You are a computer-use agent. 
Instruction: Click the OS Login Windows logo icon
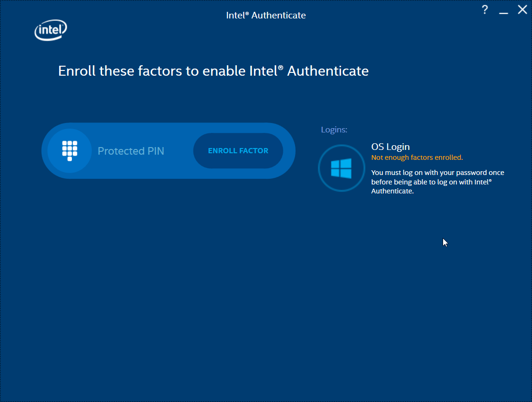click(x=341, y=168)
